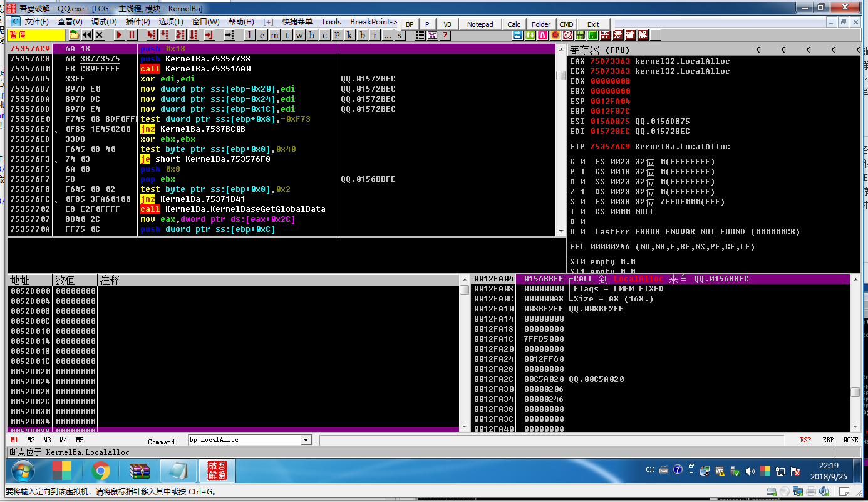The height and width of the screenshot is (502, 868).
Task: Show Run trace with '...' button
Action: point(387,35)
